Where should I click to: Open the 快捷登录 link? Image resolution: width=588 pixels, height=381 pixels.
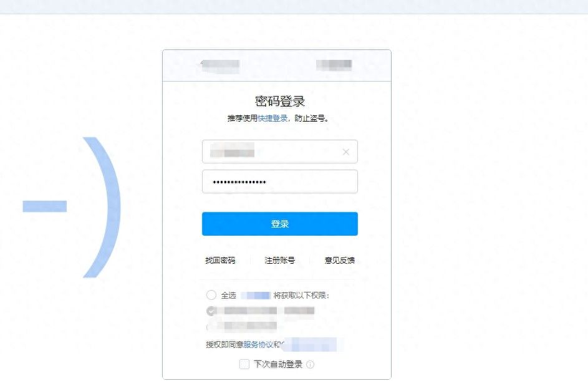click(x=272, y=118)
